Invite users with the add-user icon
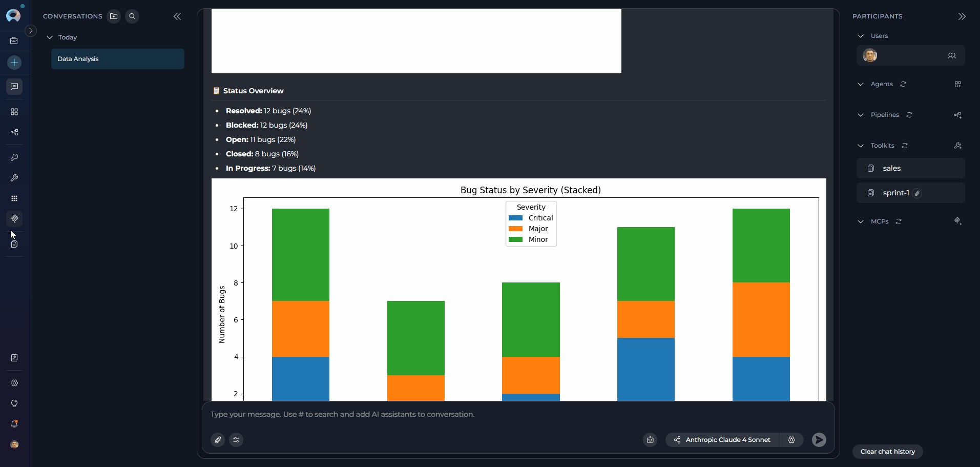 point(952,56)
